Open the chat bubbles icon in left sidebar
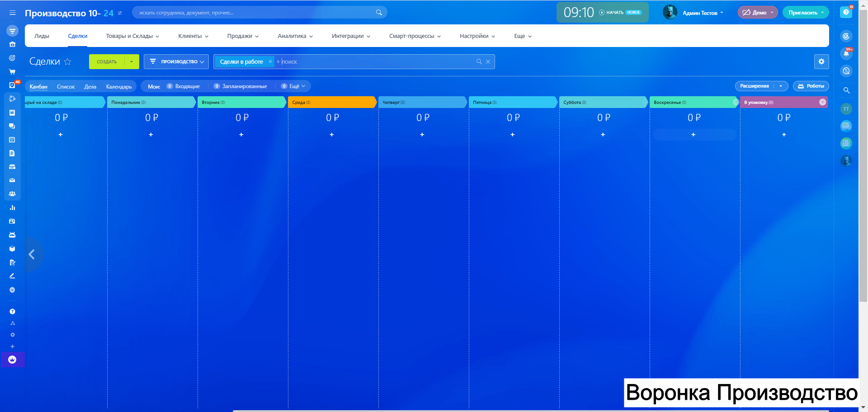The height and width of the screenshot is (412, 868). [x=12, y=126]
